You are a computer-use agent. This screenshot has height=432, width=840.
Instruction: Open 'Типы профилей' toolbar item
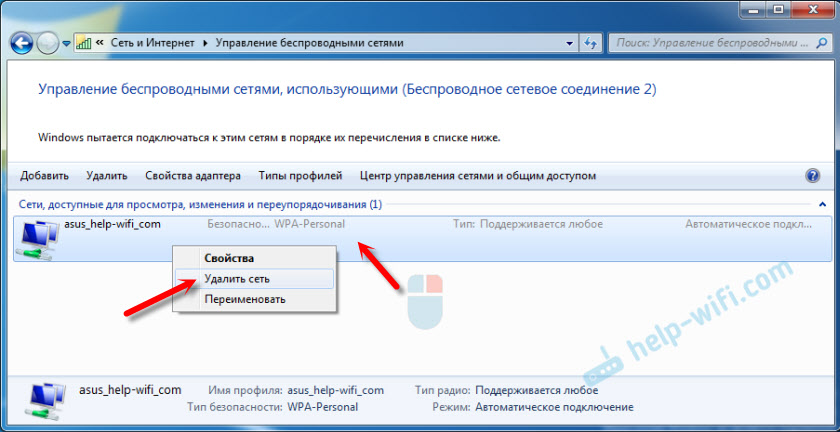pos(300,176)
